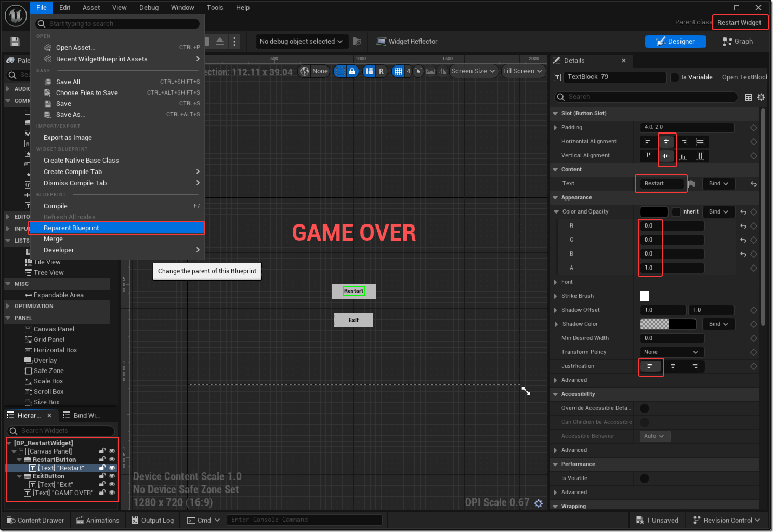Select Reparent Blueprint from File menu
773x532 pixels.
click(117, 228)
